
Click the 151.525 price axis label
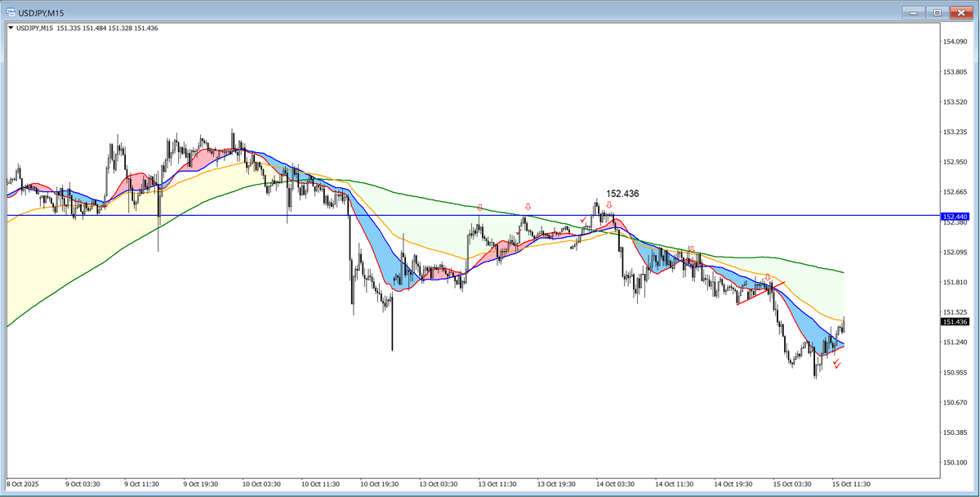[x=955, y=312]
